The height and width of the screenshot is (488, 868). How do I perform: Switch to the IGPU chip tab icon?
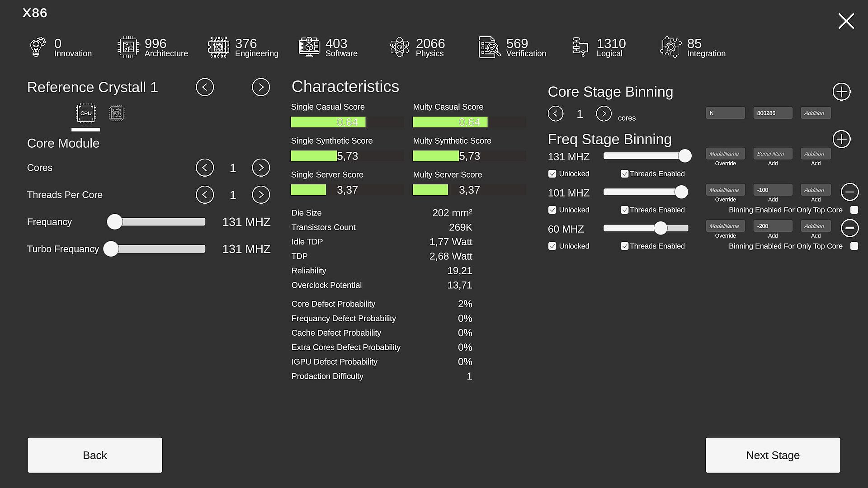(x=117, y=113)
